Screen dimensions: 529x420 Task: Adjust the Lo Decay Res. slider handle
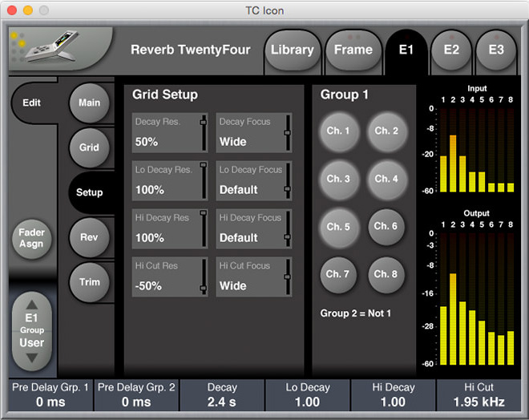point(204,165)
